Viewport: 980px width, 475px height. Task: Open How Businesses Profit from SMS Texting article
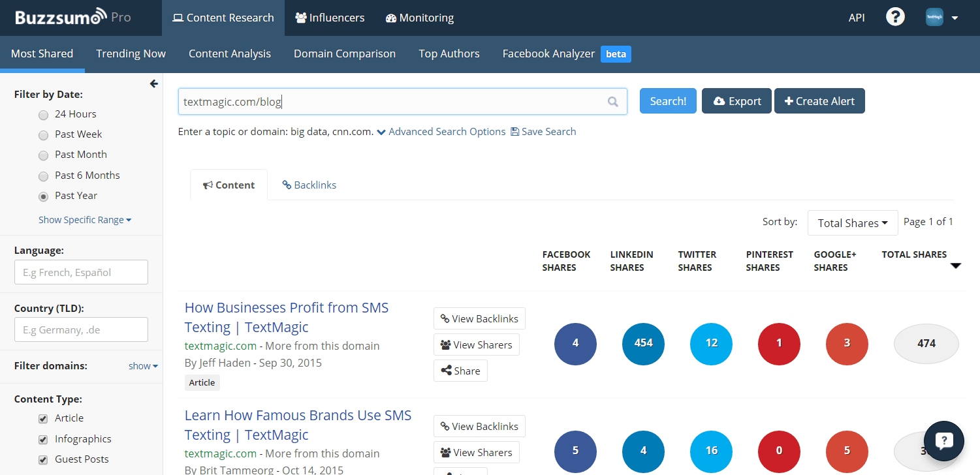(x=287, y=317)
